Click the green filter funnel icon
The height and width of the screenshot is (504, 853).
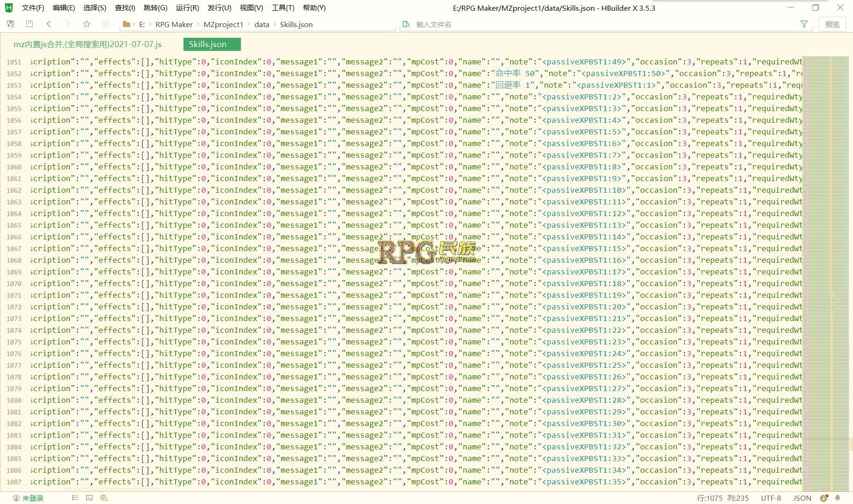(804, 24)
